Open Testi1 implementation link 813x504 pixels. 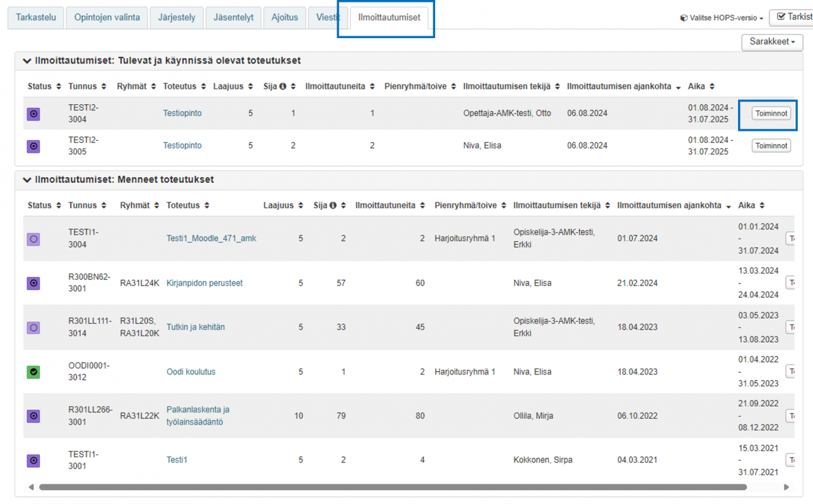click(x=177, y=460)
